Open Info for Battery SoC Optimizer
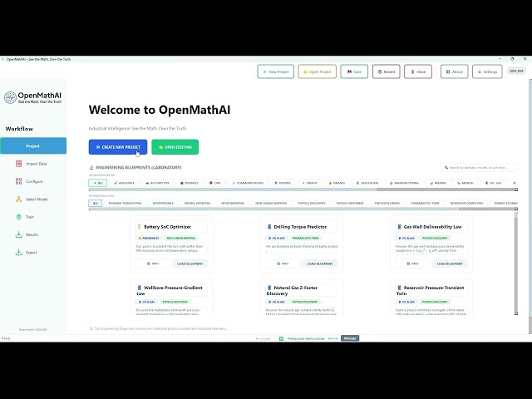The image size is (532, 399). coord(153,264)
